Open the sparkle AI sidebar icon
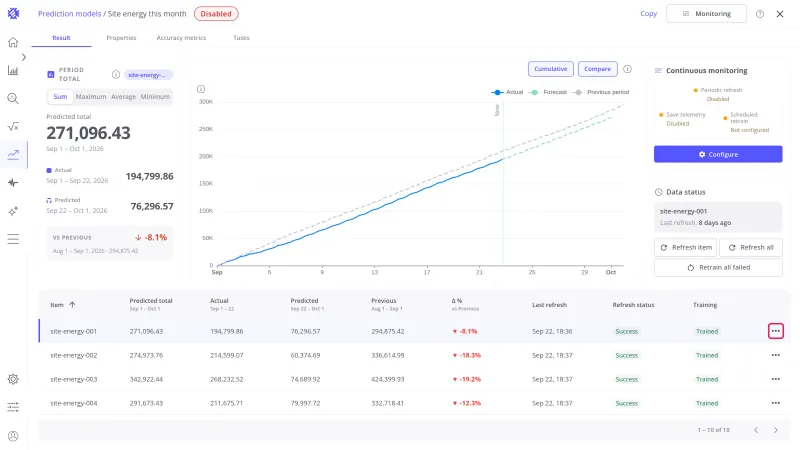The height and width of the screenshot is (450, 800). point(13,211)
